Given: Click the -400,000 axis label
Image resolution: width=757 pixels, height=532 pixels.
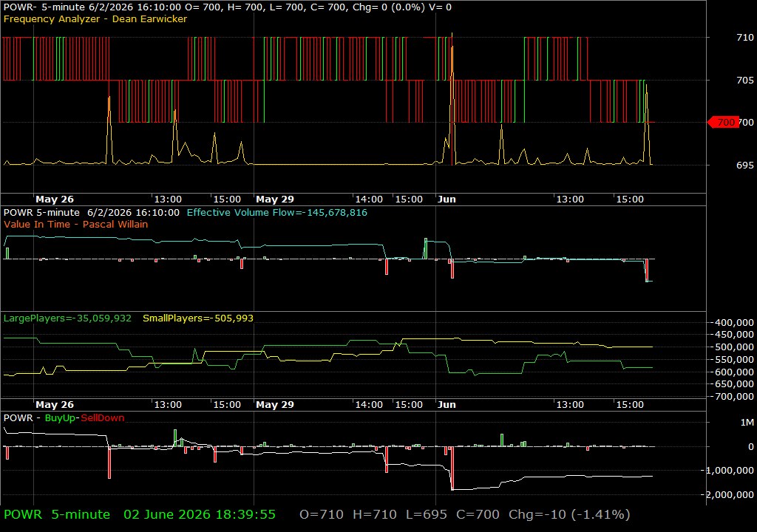Looking at the screenshot, I should point(732,322).
